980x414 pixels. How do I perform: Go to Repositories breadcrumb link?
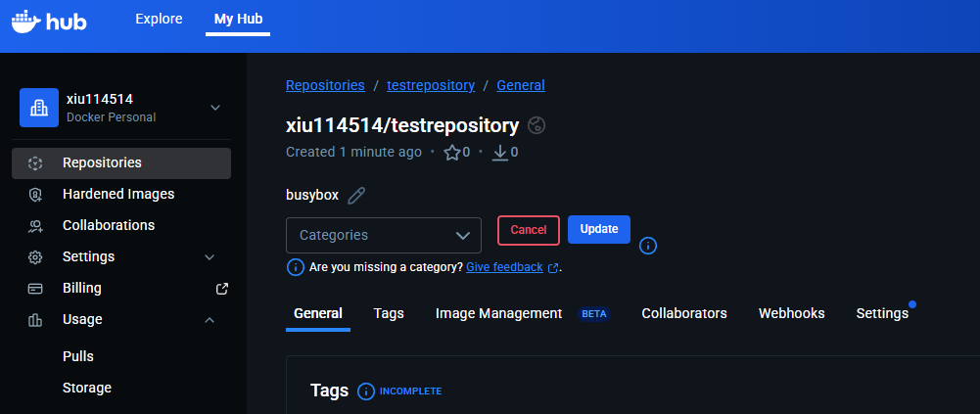[x=325, y=85]
